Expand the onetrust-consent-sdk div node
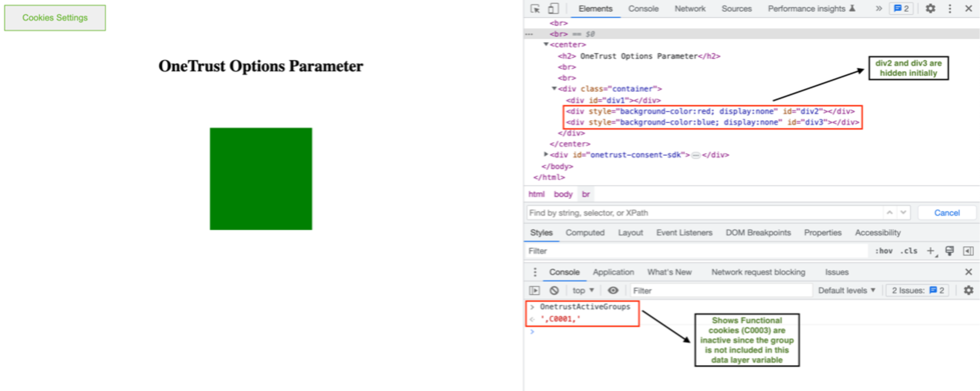 click(x=546, y=154)
